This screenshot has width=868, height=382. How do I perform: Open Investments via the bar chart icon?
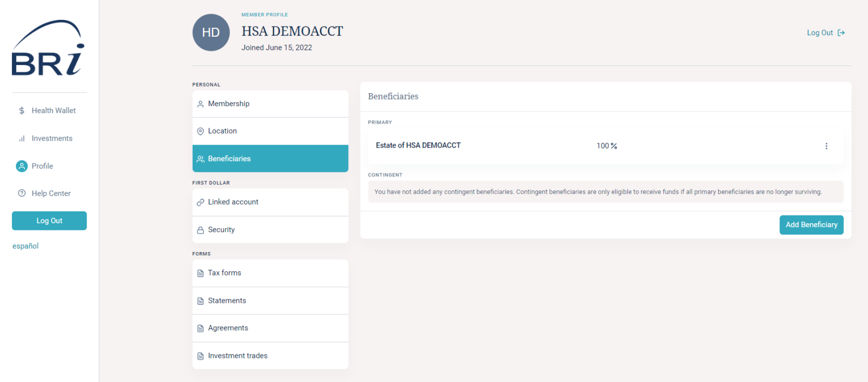click(x=21, y=138)
